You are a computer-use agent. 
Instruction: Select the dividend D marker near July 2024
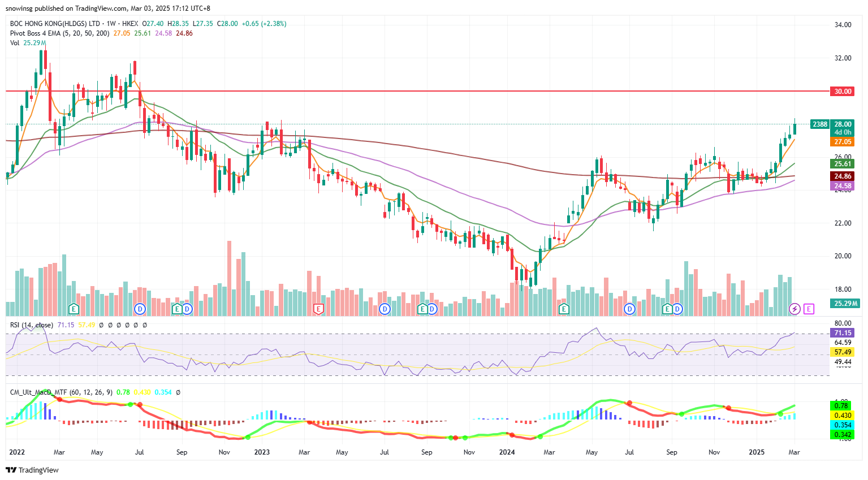tap(630, 309)
